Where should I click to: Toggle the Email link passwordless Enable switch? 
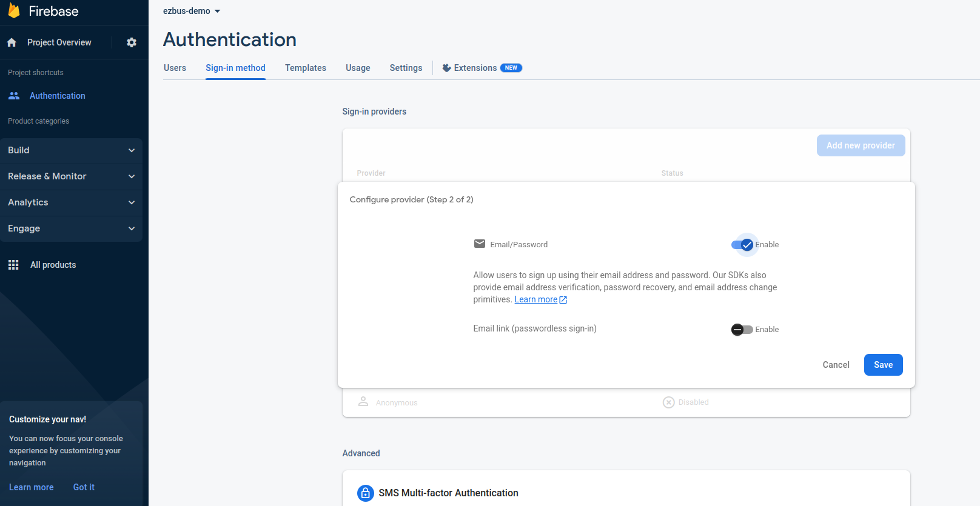[742, 330]
